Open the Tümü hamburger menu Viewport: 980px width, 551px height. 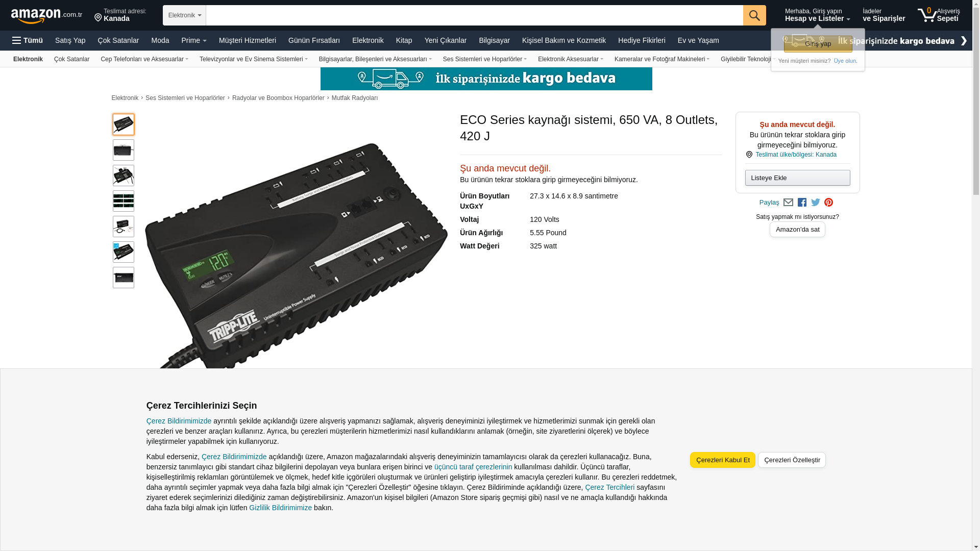coord(28,40)
